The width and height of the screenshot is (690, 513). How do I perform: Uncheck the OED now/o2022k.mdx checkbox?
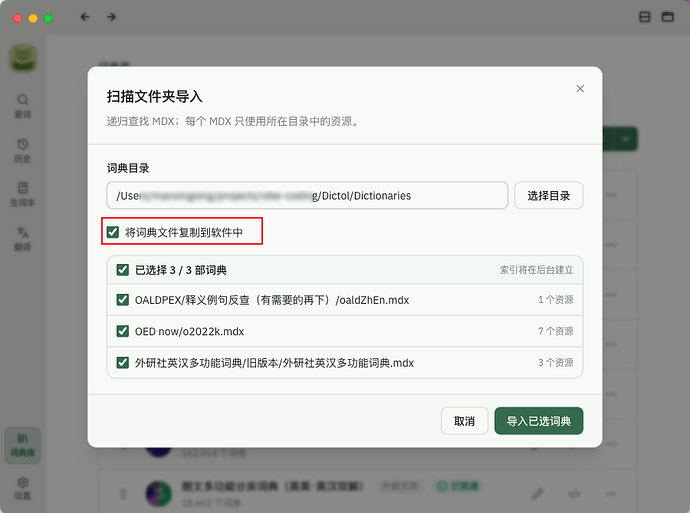pos(122,331)
